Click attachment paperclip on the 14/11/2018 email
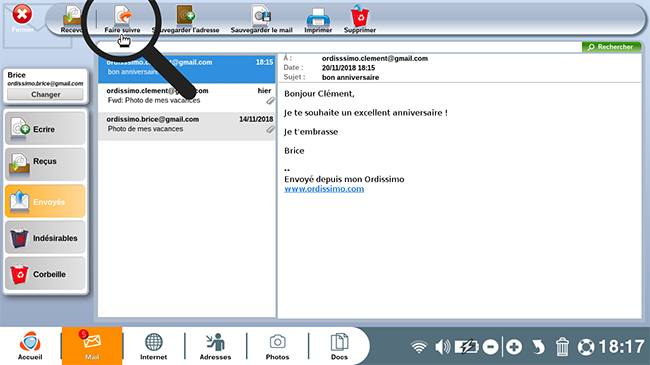 [270, 129]
